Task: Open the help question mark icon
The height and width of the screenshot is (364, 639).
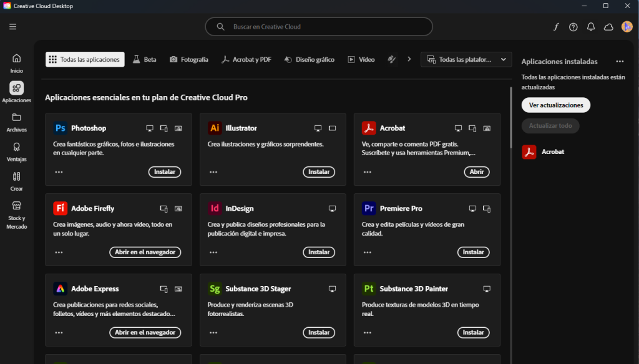Action: pyautogui.click(x=573, y=27)
